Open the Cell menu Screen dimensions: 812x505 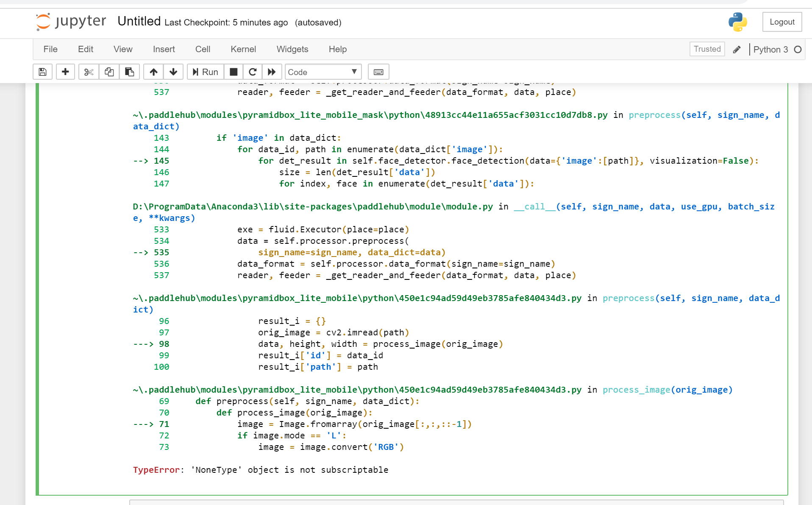(203, 49)
